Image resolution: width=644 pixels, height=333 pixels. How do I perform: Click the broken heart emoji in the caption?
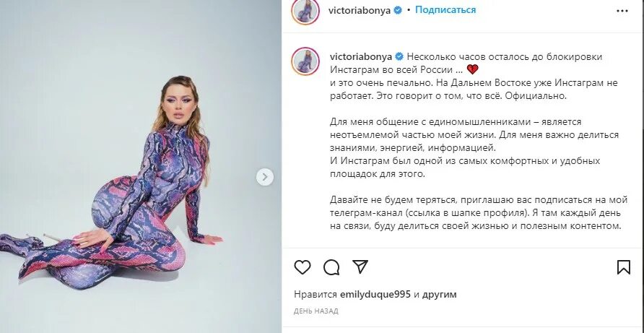pos(473,69)
